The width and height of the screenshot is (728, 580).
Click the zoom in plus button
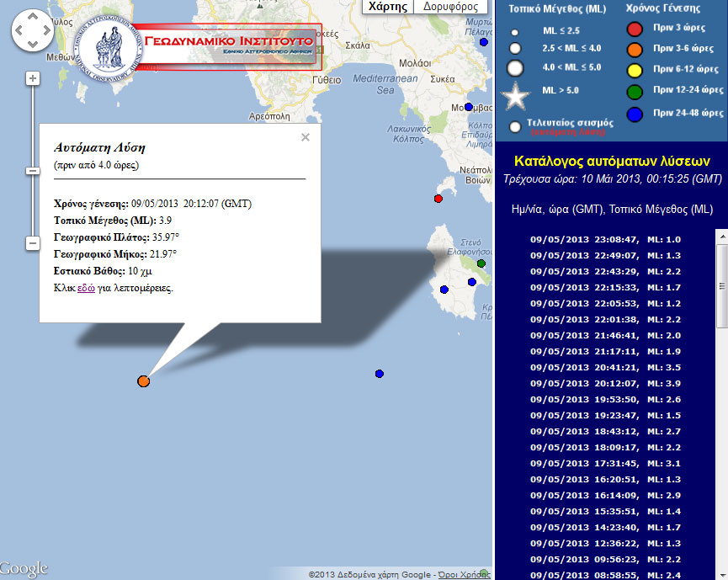click(33, 78)
